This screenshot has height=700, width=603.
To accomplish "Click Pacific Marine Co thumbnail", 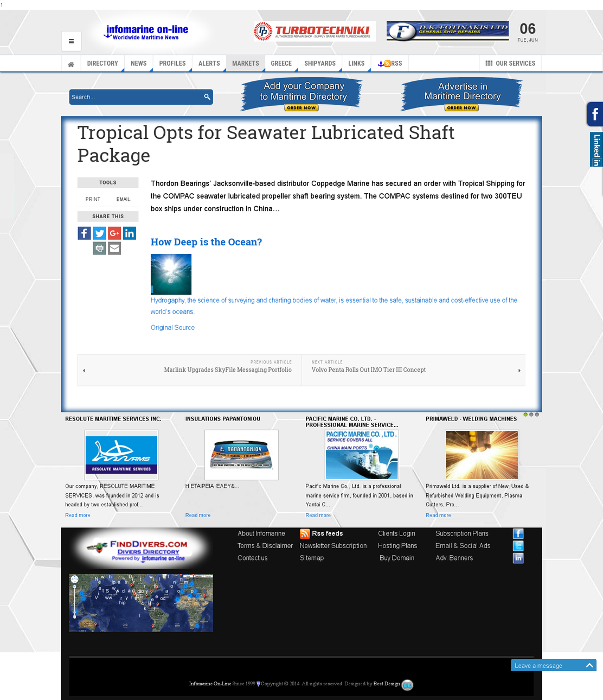I will (x=362, y=455).
